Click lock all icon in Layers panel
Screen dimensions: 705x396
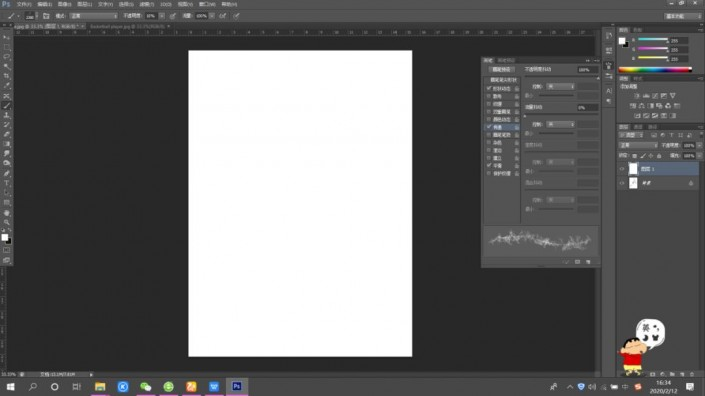pos(659,156)
